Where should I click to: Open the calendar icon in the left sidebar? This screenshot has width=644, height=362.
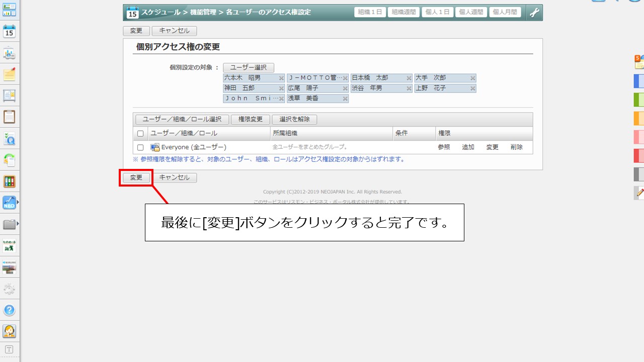pos(9,32)
